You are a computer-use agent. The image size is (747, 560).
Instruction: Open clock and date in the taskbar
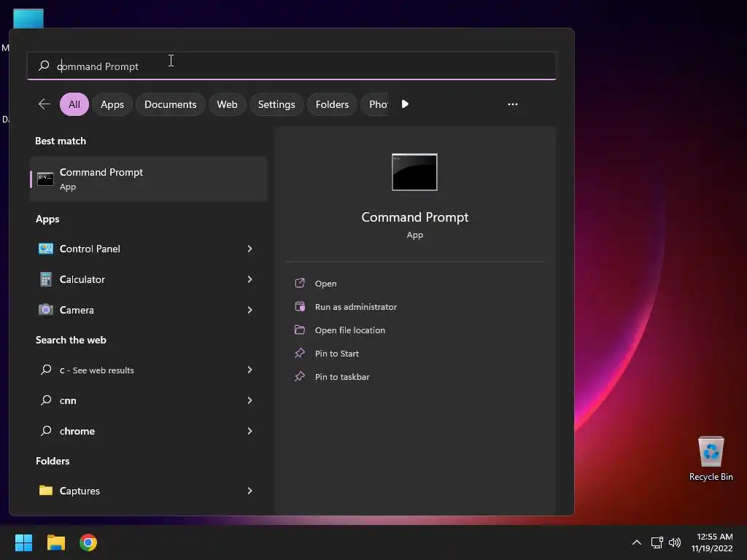click(712, 542)
